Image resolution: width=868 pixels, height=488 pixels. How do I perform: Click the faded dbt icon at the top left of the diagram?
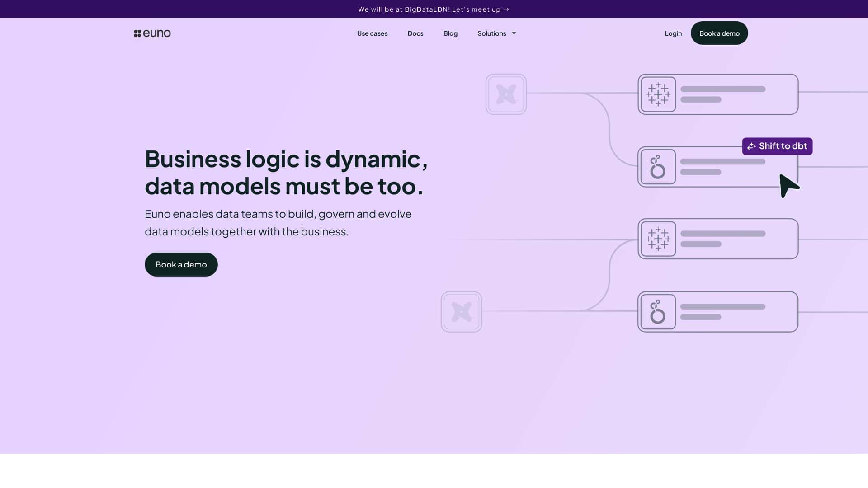(x=506, y=94)
